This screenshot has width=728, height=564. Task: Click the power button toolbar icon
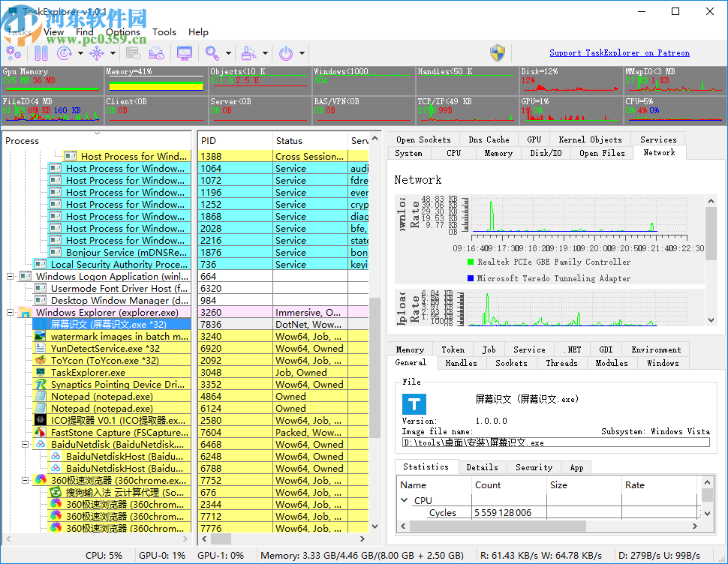coord(286,52)
